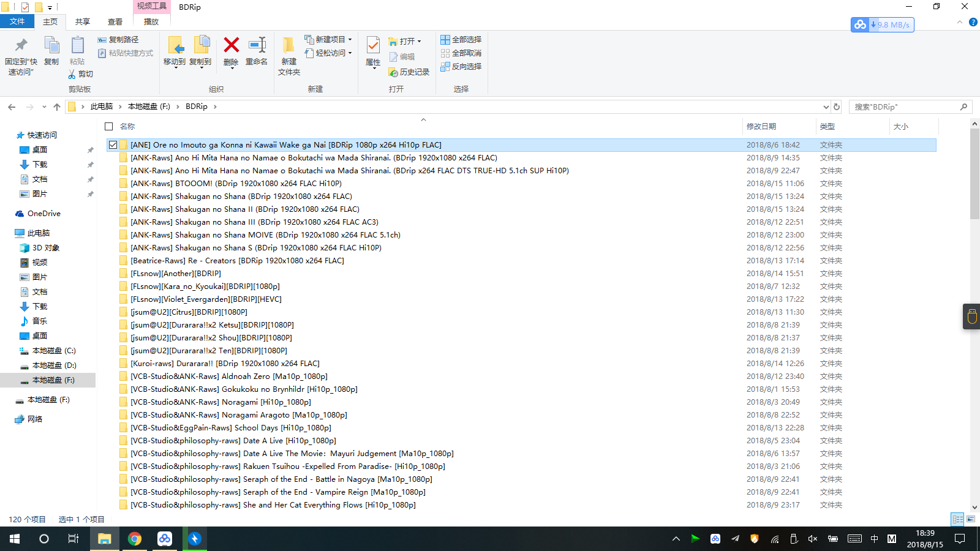Uncheck the [ANE] Ore no Imouto folder checkbox
This screenshot has width=980, height=551.
pos(113,145)
